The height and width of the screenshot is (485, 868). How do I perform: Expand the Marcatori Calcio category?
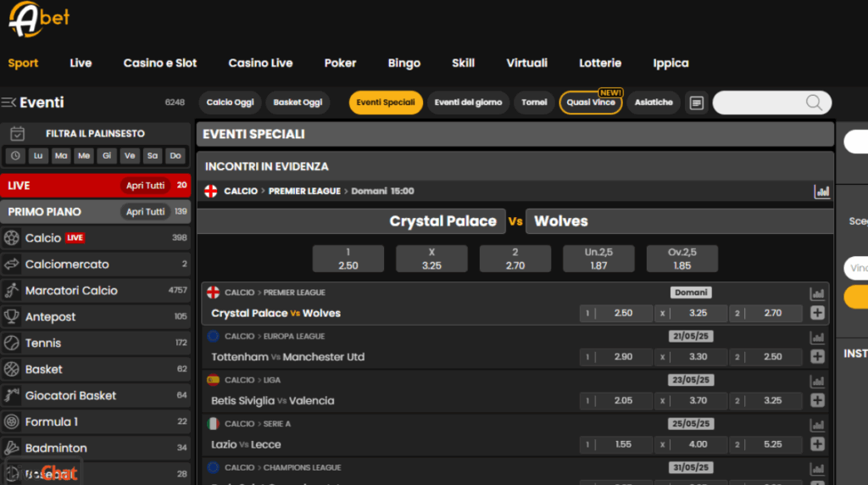[96, 291]
